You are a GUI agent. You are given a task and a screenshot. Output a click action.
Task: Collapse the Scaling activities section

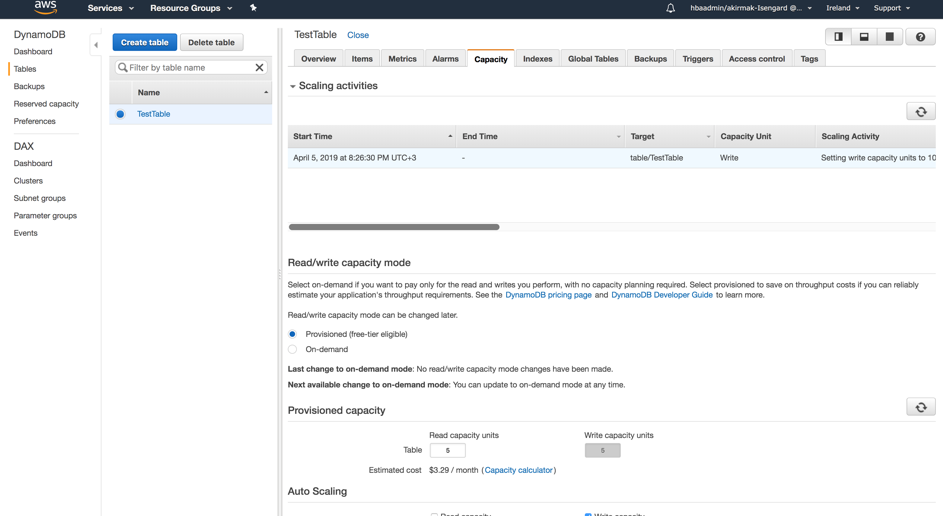(x=293, y=86)
